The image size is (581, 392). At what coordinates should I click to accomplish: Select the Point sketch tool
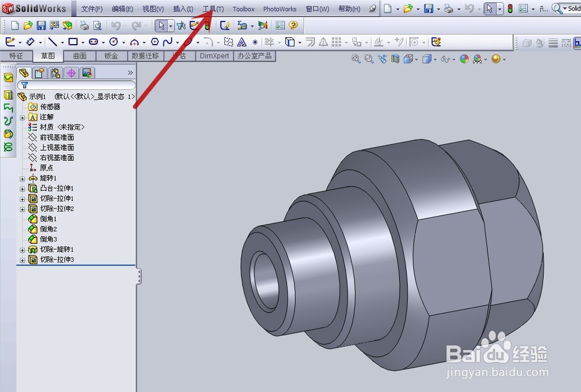(255, 42)
